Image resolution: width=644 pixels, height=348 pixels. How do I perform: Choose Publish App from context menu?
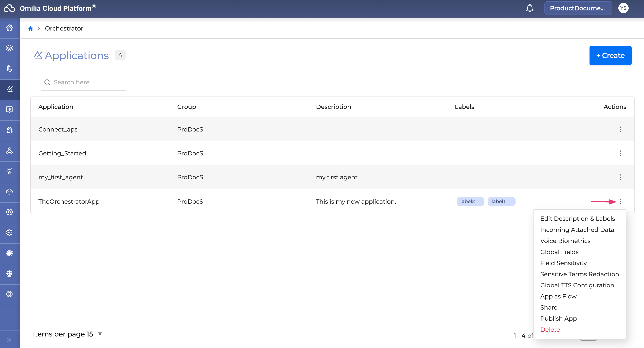558,319
